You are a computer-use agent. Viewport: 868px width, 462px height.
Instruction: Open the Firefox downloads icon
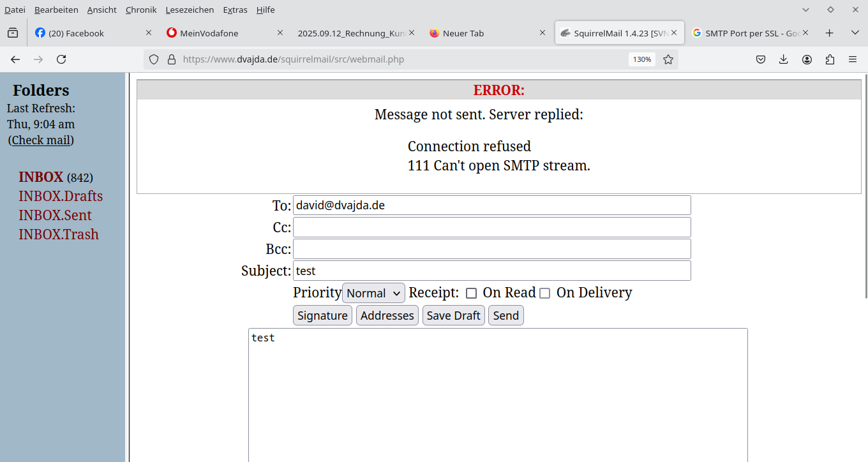[x=784, y=59]
